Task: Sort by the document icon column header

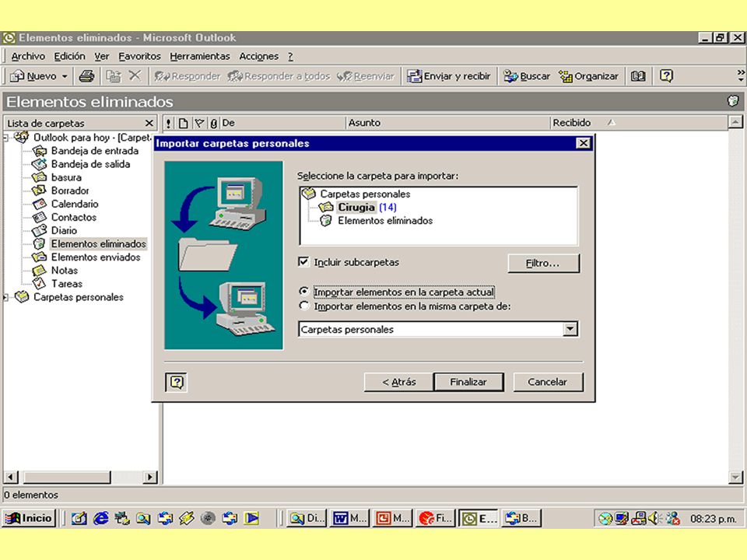Action: coord(183,123)
